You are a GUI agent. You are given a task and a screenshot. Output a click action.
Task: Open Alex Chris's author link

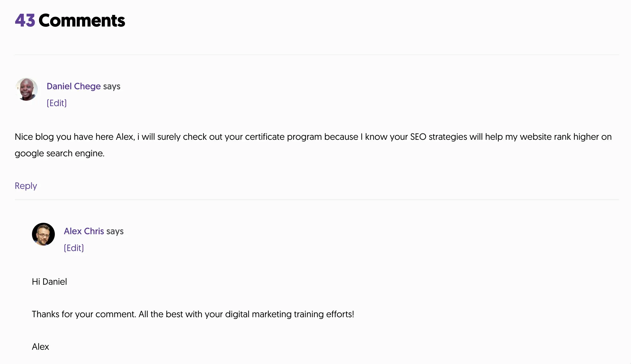[x=84, y=231]
